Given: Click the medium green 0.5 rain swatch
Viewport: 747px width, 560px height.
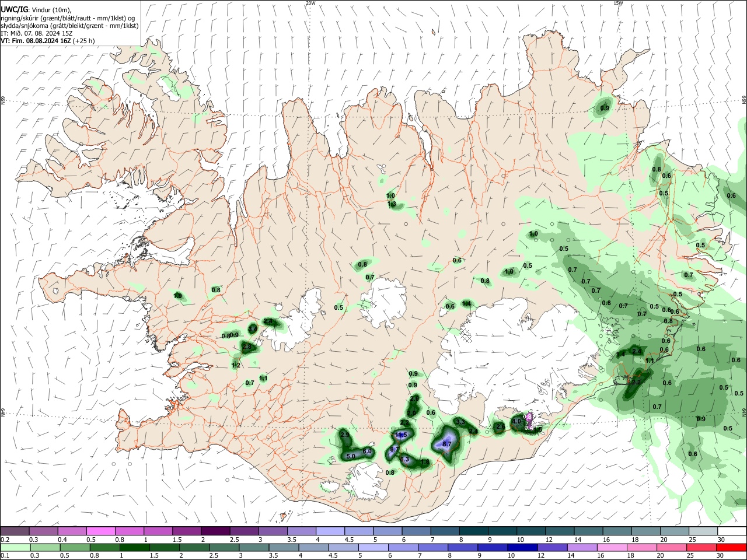Looking at the screenshot, I should pyautogui.click(x=75, y=547).
